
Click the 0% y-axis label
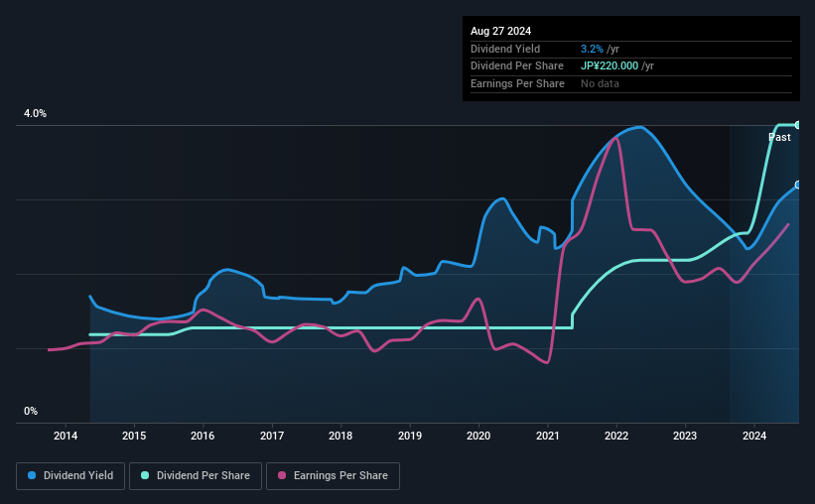31,411
